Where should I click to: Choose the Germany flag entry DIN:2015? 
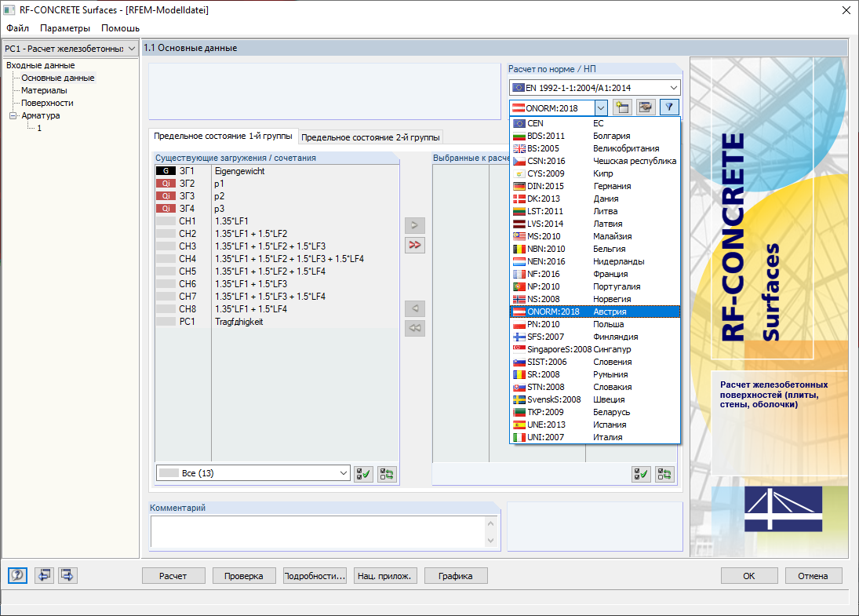tap(595, 186)
